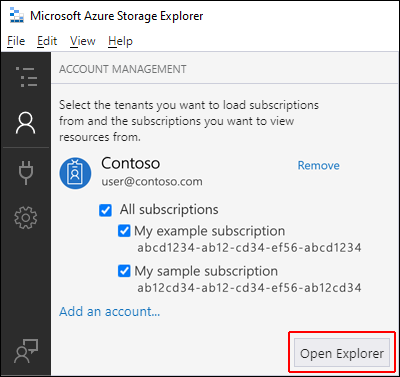
Task: Open the Edit menu
Action: [x=47, y=41]
